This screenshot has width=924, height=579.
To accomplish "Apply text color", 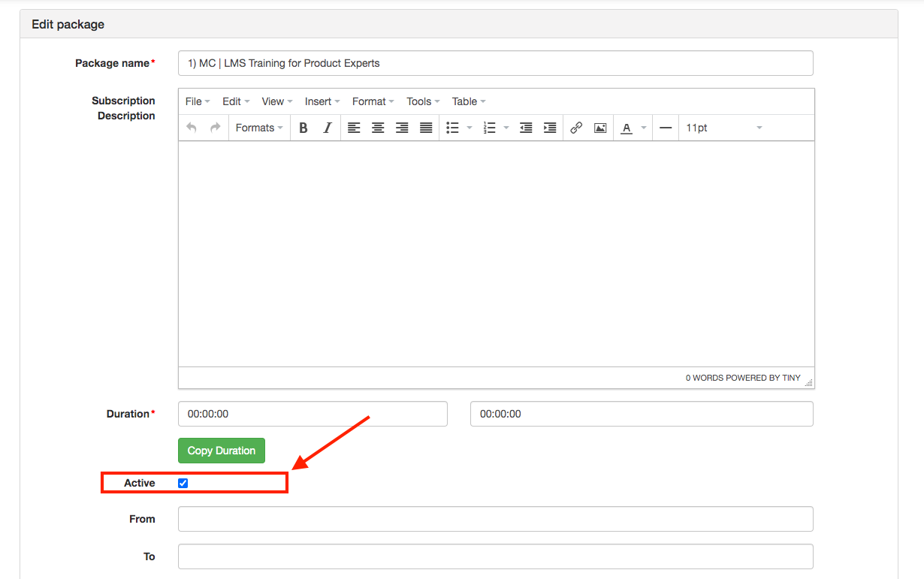I will (x=627, y=128).
